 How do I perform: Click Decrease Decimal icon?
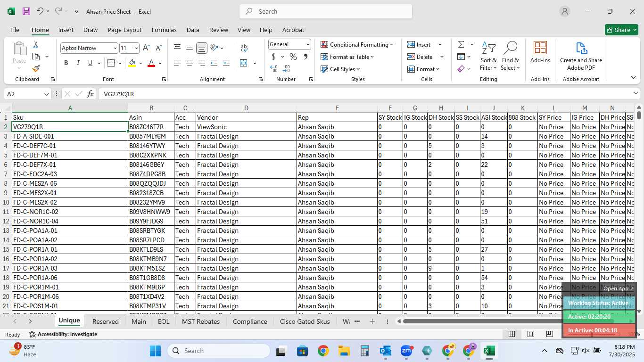click(x=287, y=69)
